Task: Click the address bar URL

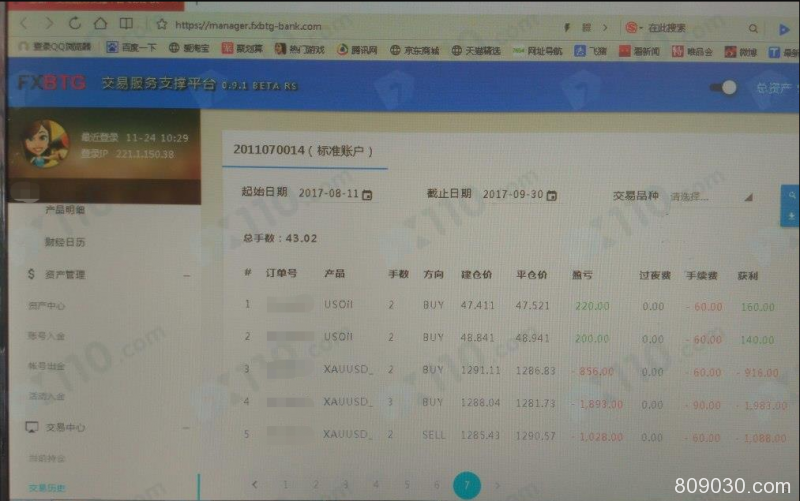Action: tap(248, 26)
